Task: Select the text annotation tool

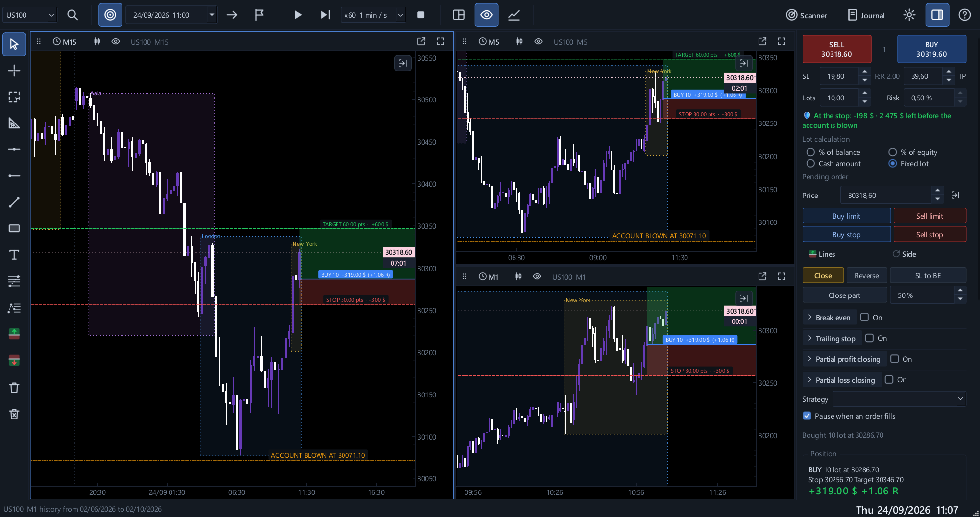Action: [14, 255]
